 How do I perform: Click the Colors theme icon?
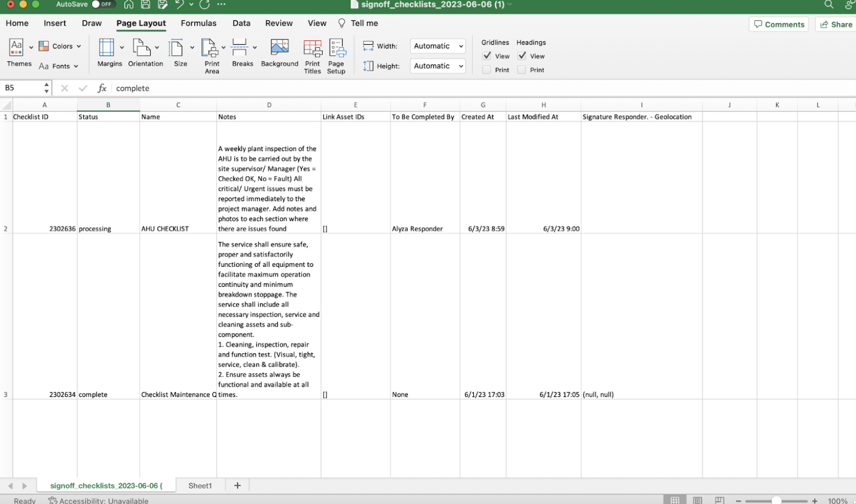tap(44, 46)
